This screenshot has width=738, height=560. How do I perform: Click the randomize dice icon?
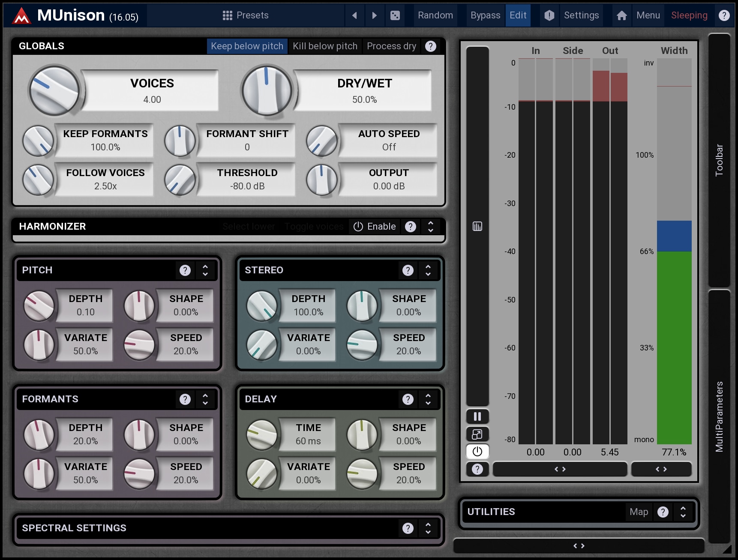[x=395, y=15]
